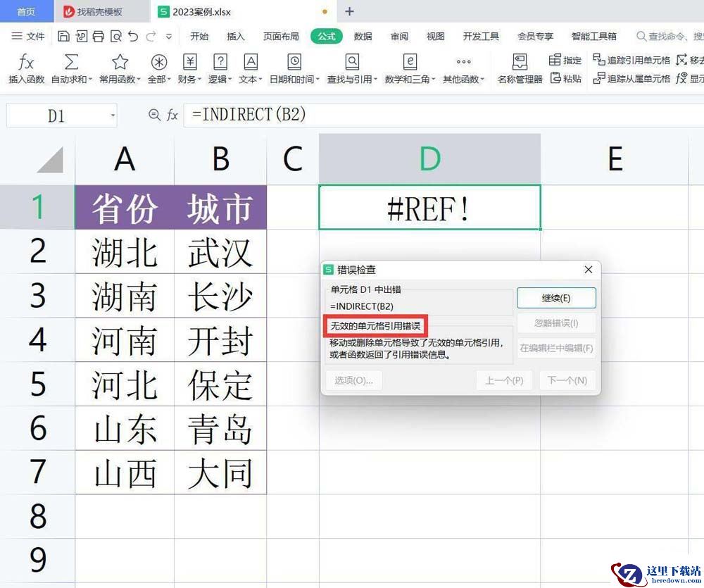Expand the Name Box dropdown arrow
Screen dimensions: 704x588
tap(113, 115)
